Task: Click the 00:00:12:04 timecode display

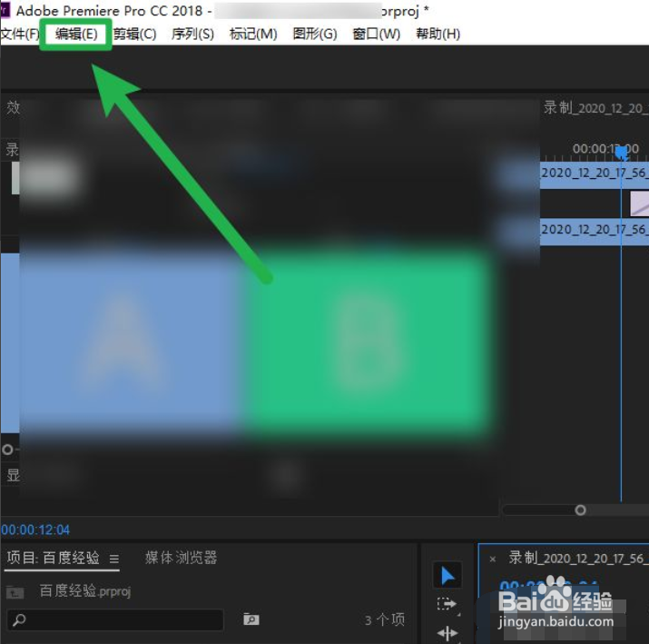Action: (35, 530)
